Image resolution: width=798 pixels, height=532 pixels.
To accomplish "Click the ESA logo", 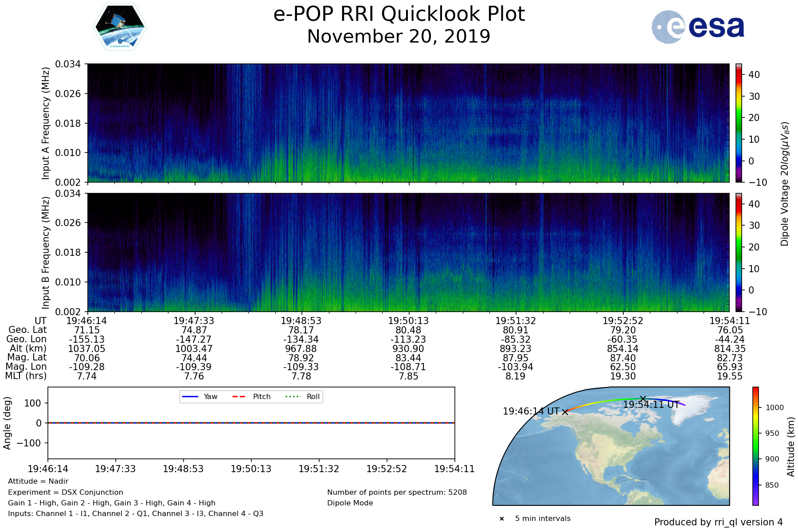I will click(698, 27).
